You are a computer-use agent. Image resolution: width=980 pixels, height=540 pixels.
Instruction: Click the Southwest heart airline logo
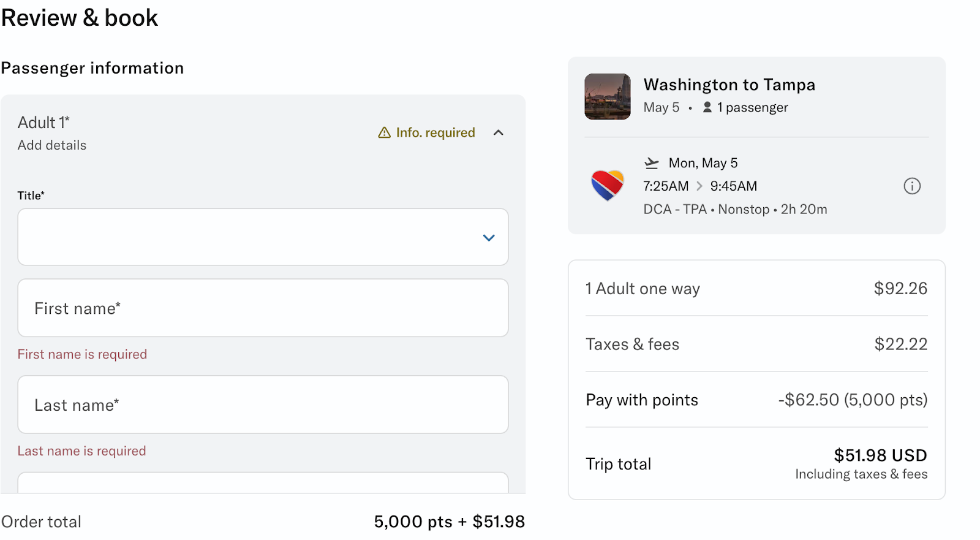tap(607, 185)
